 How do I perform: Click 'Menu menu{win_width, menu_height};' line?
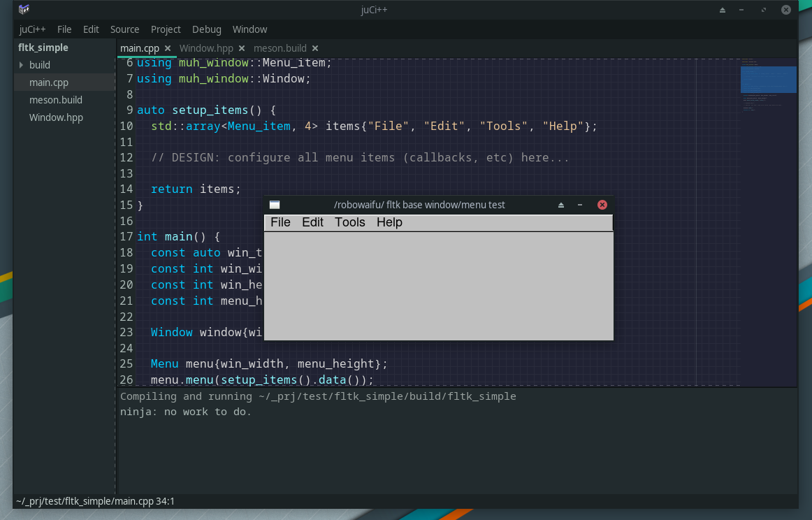(269, 364)
